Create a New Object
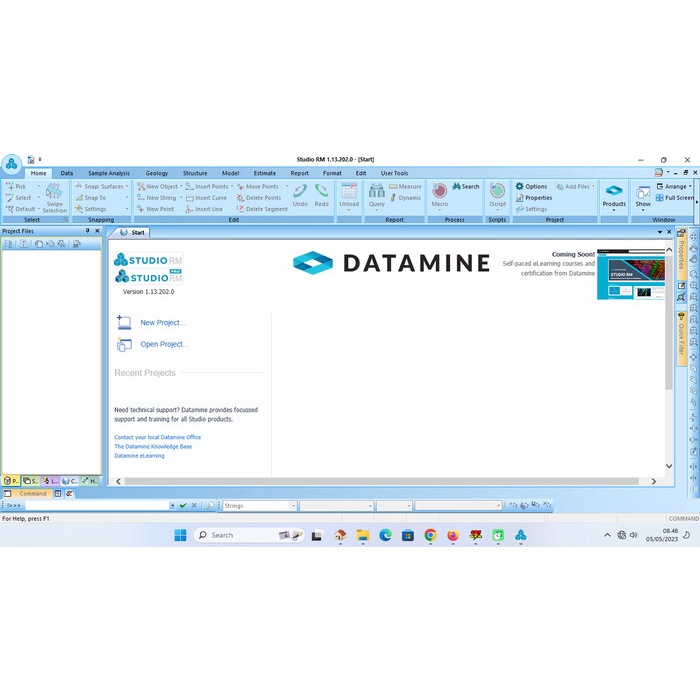 pyautogui.click(x=157, y=186)
